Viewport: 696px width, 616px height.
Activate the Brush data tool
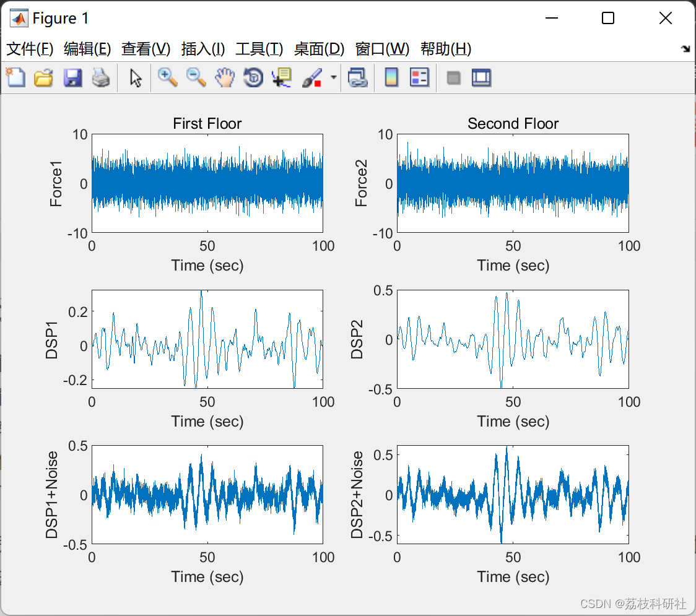(312, 77)
